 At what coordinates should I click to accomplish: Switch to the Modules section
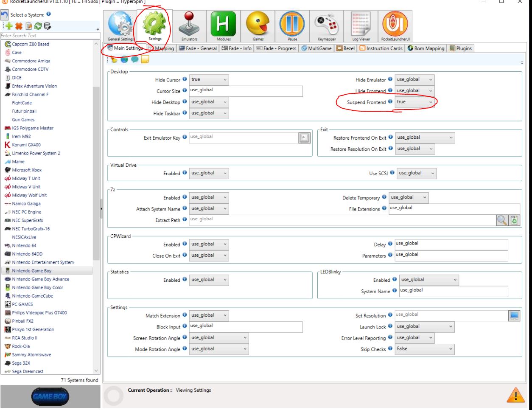pyautogui.click(x=224, y=26)
